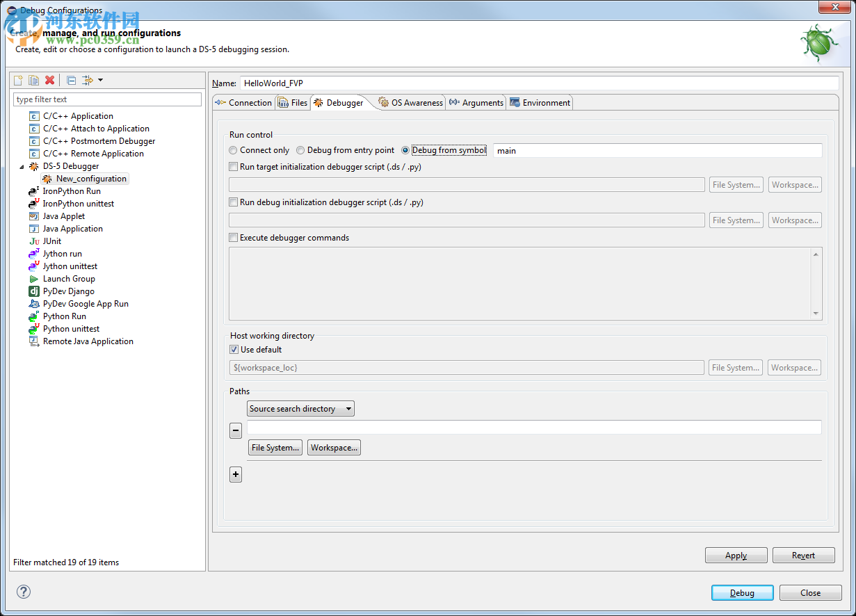This screenshot has height=616, width=856.
Task: Click the type filter text field
Action: click(x=107, y=99)
